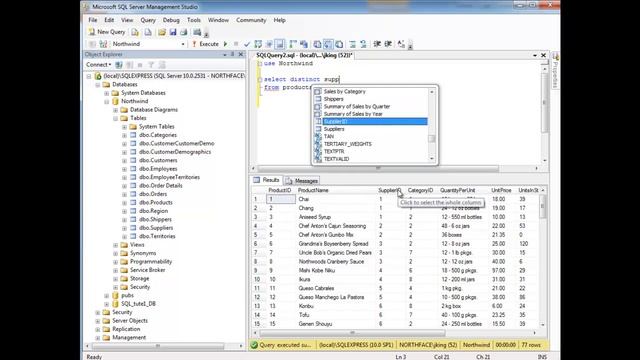Expand the Programmability folder
Screen dimensions: 640x360
click(x=116, y=262)
